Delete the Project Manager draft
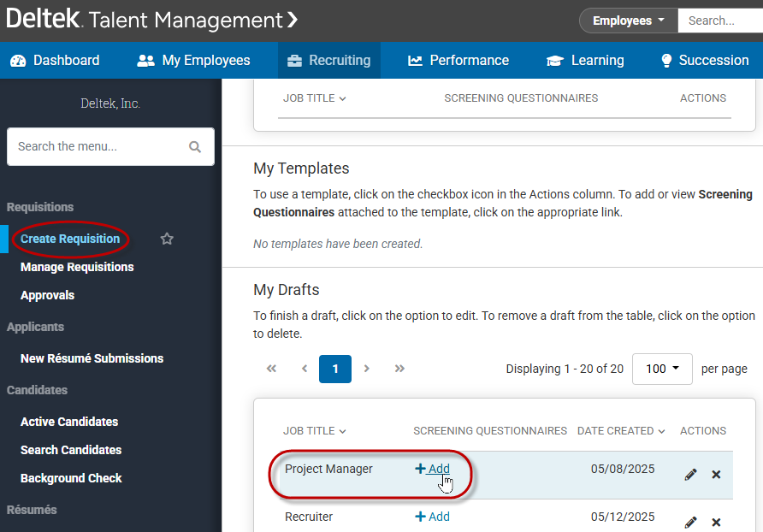 click(716, 475)
